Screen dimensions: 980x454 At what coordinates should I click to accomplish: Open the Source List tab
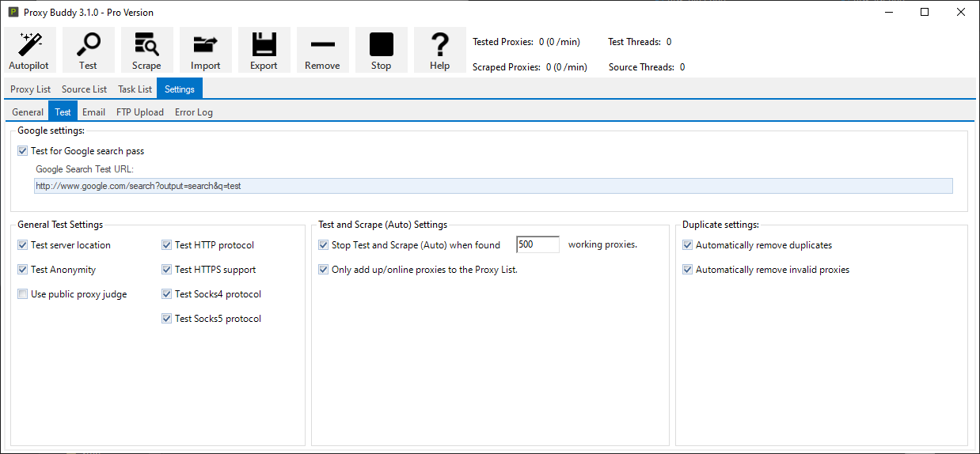click(84, 89)
